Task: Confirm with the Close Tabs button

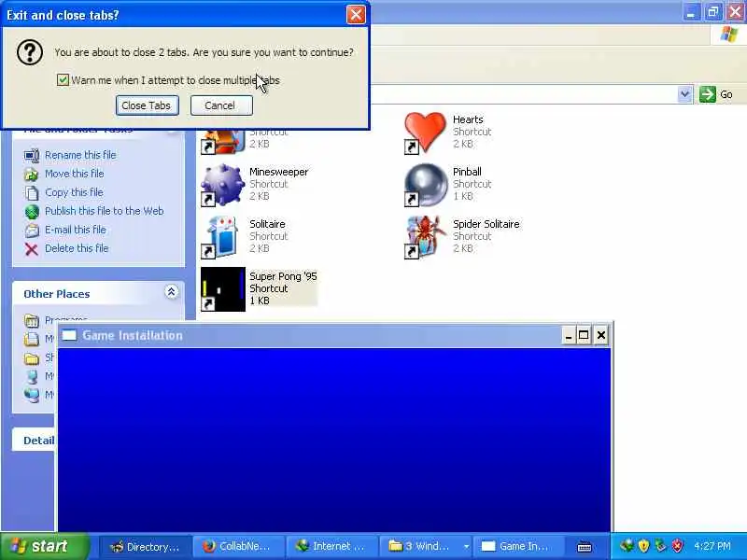Action: pos(147,105)
